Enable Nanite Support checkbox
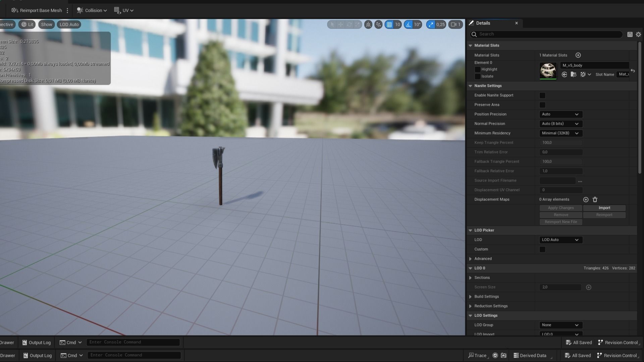644x362 pixels. point(542,96)
